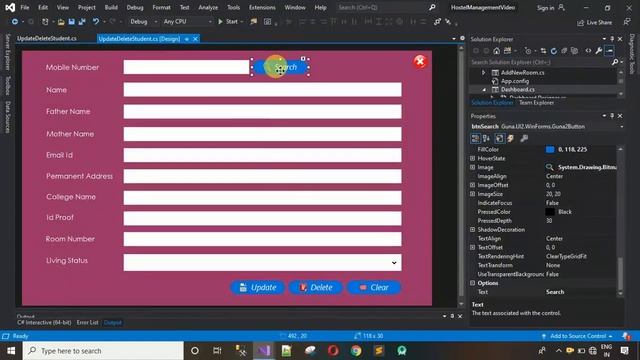Click the Windows Start button
Viewport: 640px width, 360px height.
coord(11,351)
